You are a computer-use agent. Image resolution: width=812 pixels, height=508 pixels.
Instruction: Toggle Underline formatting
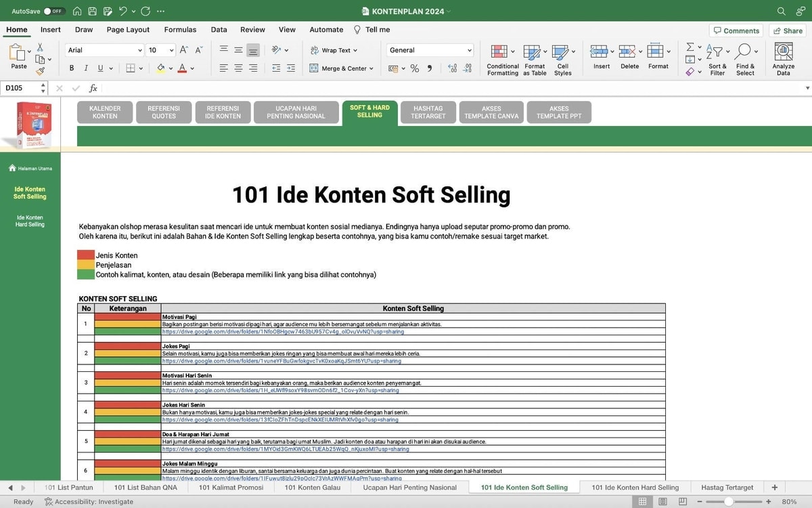click(x=100, y=68)
